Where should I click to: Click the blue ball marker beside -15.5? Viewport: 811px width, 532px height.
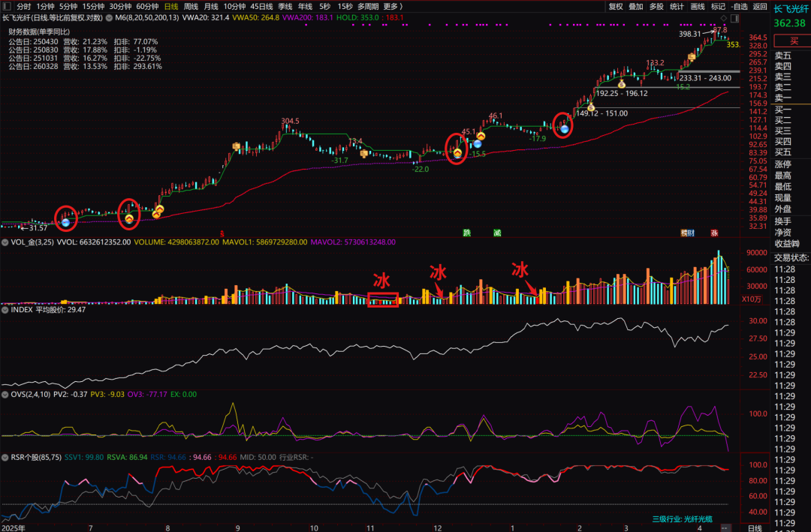478,144
